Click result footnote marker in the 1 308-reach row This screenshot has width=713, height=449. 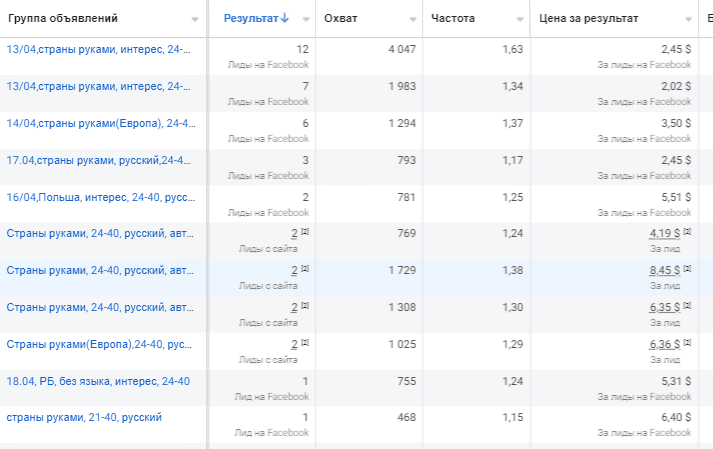[x=305, y=305]
